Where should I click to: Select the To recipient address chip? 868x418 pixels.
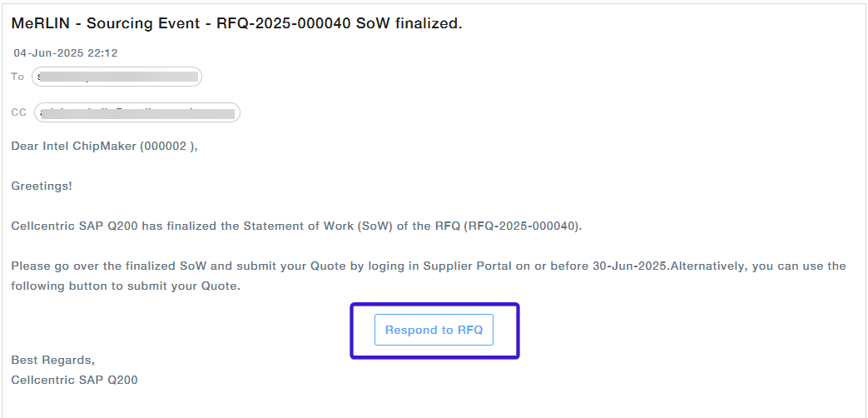[117, 77]
